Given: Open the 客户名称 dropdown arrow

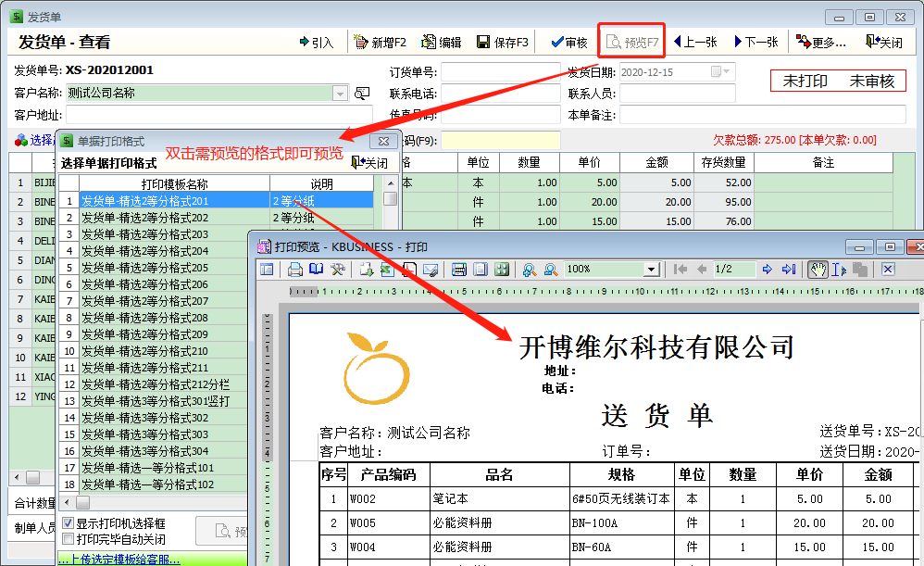Looking at the screenshot, I should pos(340,94).
